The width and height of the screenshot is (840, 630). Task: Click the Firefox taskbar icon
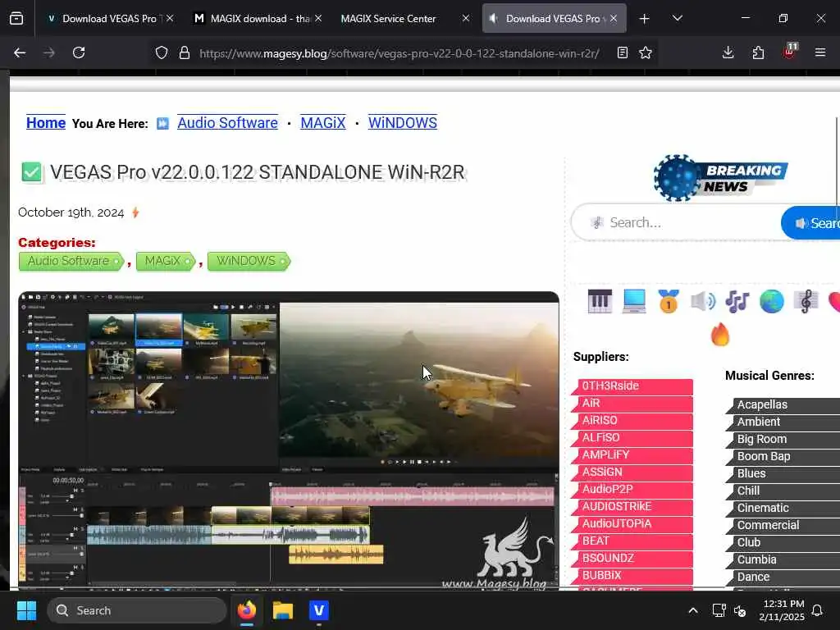coord(247,610)
